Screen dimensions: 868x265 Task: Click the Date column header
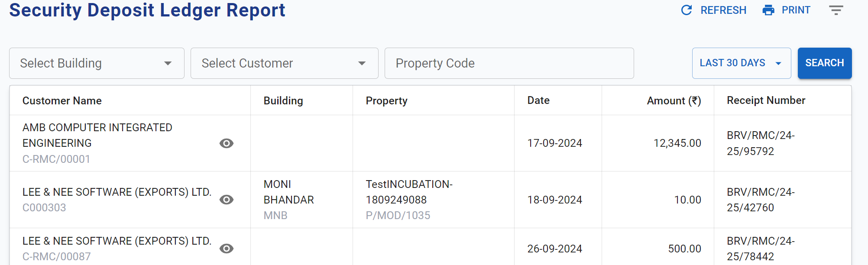[538, 100]
